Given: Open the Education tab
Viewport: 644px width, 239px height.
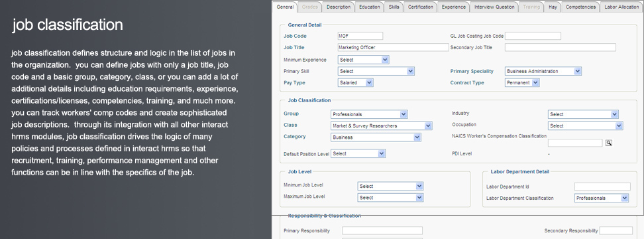Looking at the screenshot, I should [369, 7].
